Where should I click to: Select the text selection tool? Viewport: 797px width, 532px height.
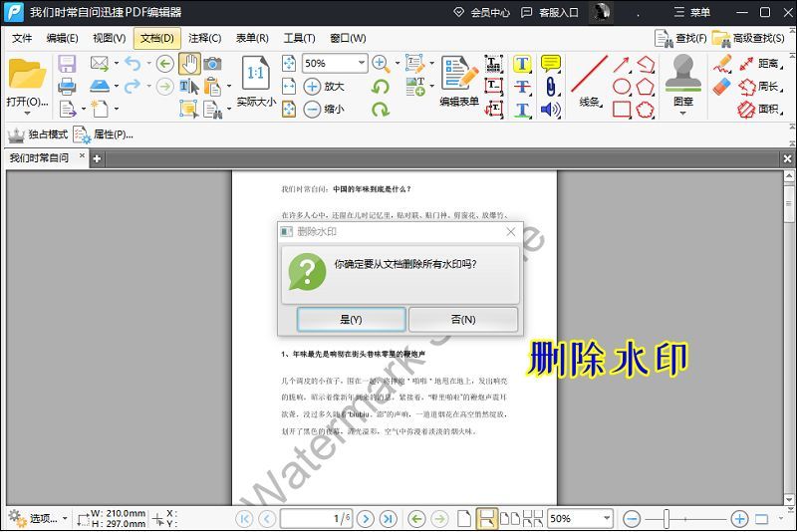[189, 87]
